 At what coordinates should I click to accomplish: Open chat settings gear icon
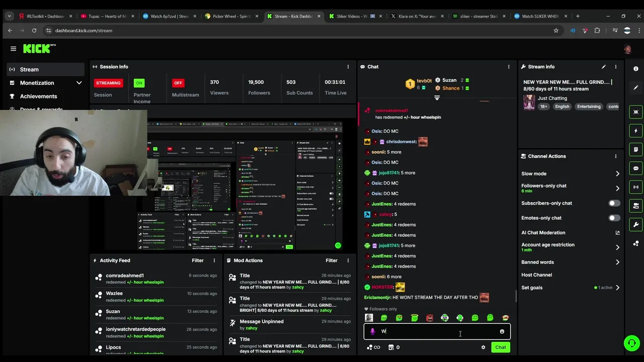pyautogui.click(x=483, y=347)
